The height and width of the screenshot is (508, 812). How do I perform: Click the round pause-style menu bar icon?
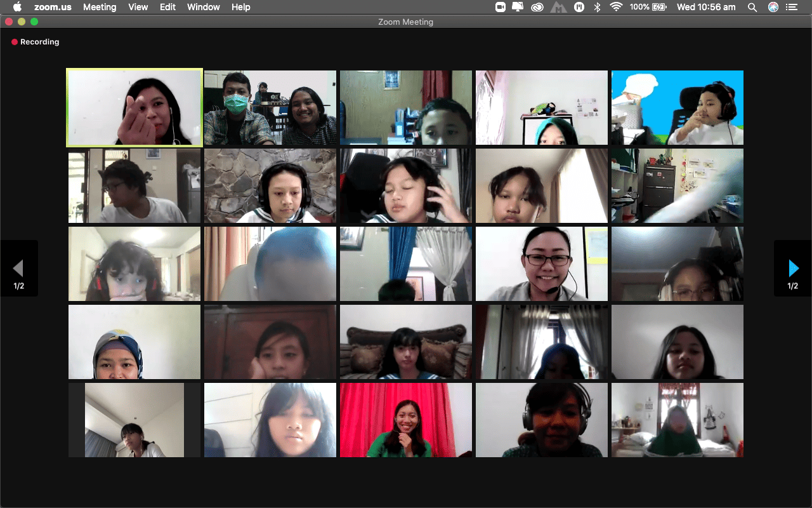[579, 7]
